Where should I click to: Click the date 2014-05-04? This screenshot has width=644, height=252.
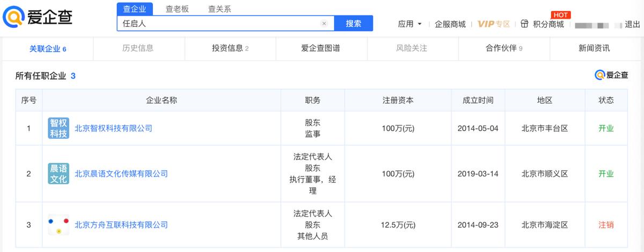click(x=478, y=128)
